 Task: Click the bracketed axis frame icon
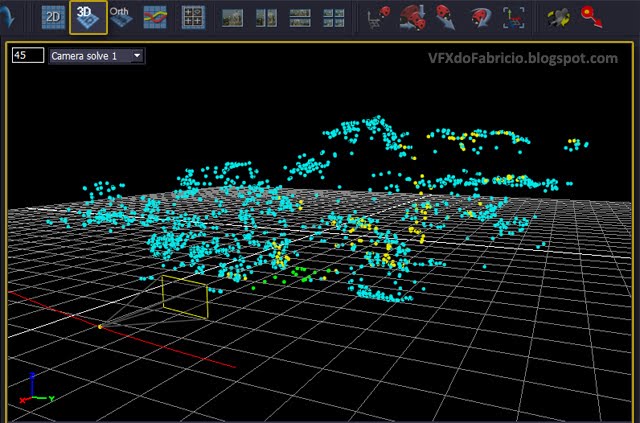[x=514, y=18]
